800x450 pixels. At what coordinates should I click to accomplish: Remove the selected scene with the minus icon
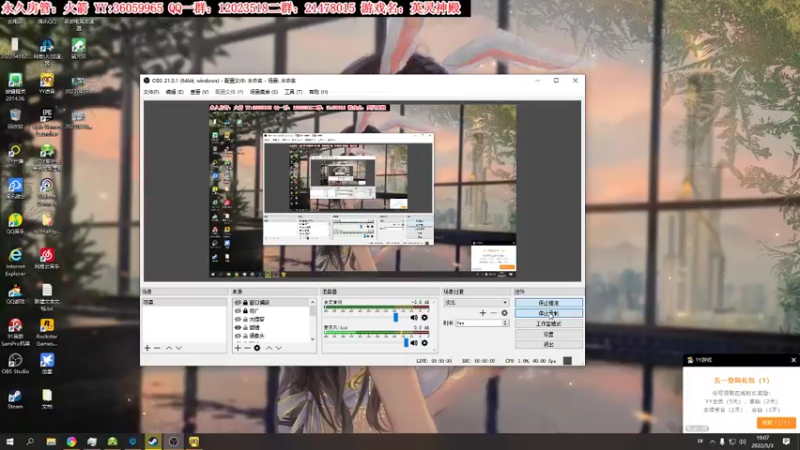tap(157, 348)
